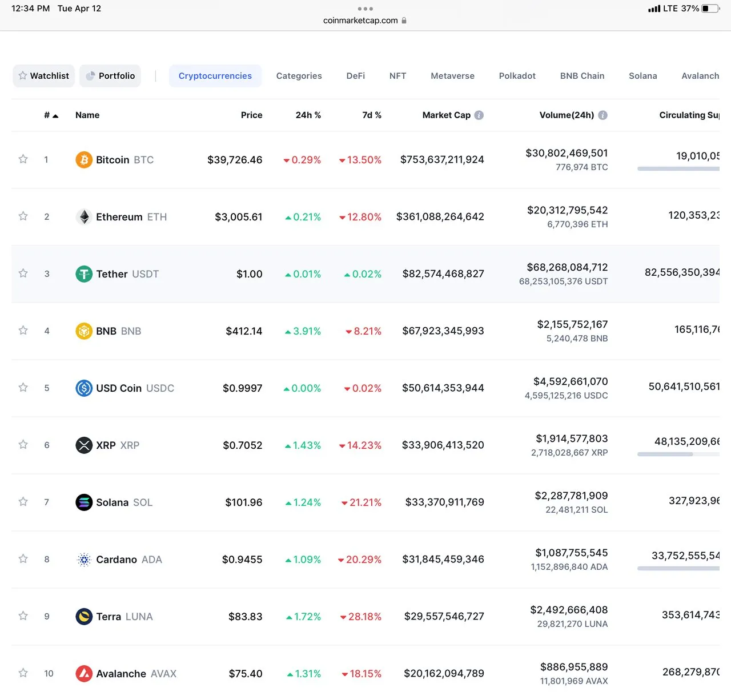Viewport: 731px width, 700px height.
Task: Star BNB to add to watchlist
Action: [23, 330]
